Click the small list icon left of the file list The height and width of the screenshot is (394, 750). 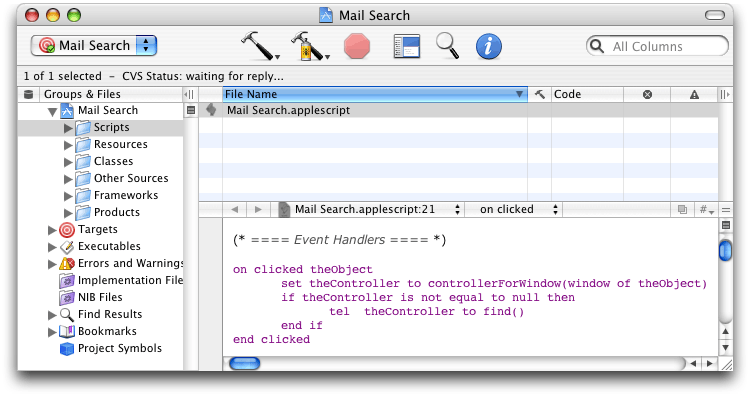tap(191, 110)
